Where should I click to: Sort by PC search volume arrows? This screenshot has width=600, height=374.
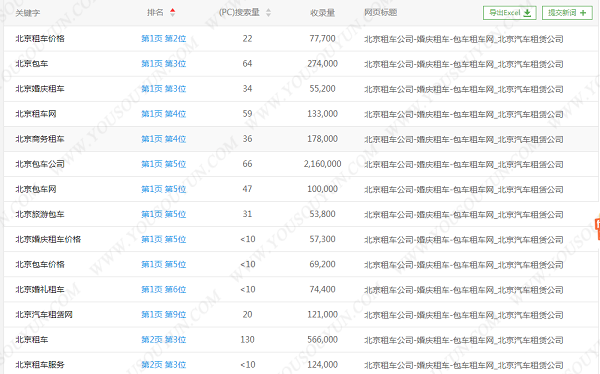click(268, 13)
